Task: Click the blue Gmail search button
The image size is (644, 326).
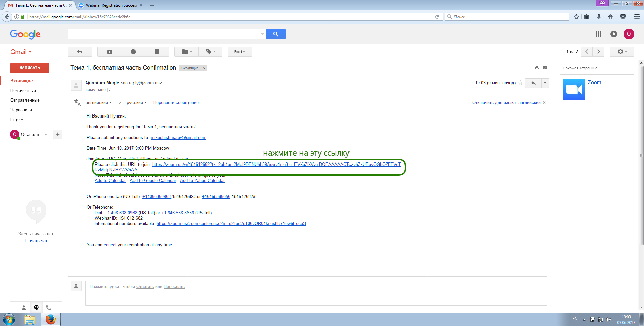Action: 276,34
